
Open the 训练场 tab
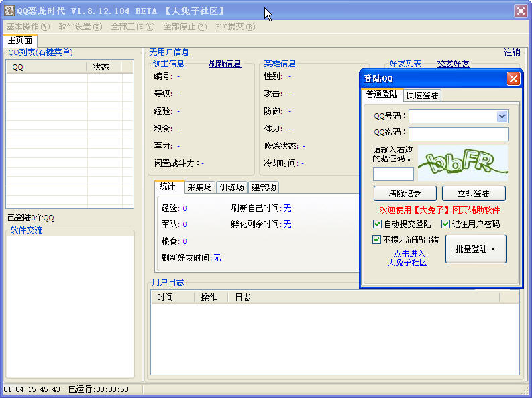tap(231, 188)
